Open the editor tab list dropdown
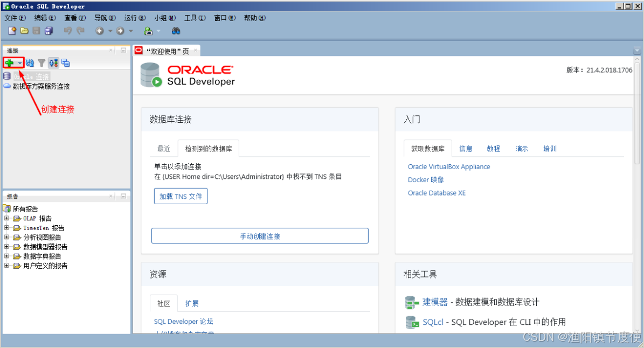Image resolution: width=644 pixels, height=348 pixels. coord(637,51)
